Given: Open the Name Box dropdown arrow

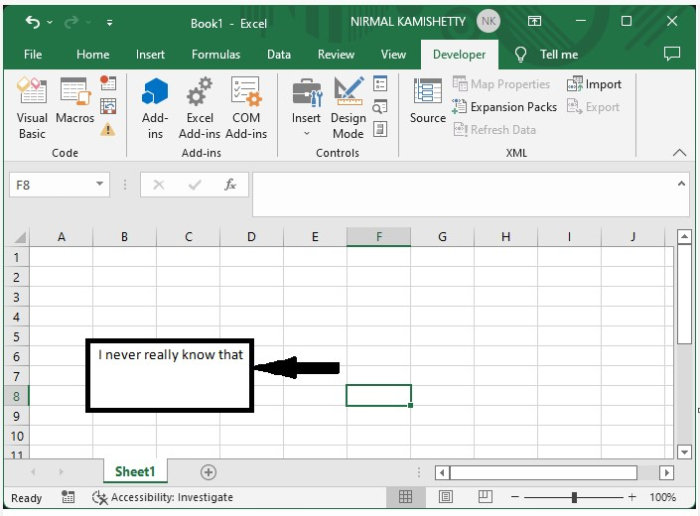Looking at the screenshot, I should pyautogui.click(x=100, y=185).
